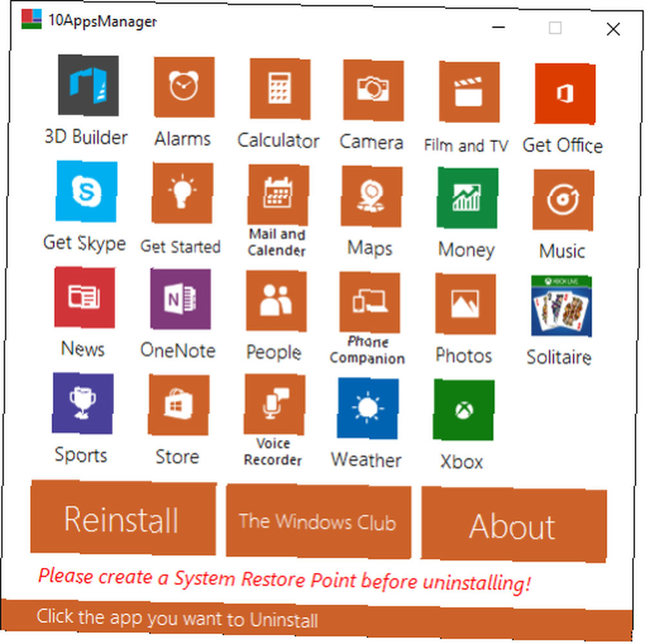Open the About button
Viewport: 645px width, 644px height.
513,525
